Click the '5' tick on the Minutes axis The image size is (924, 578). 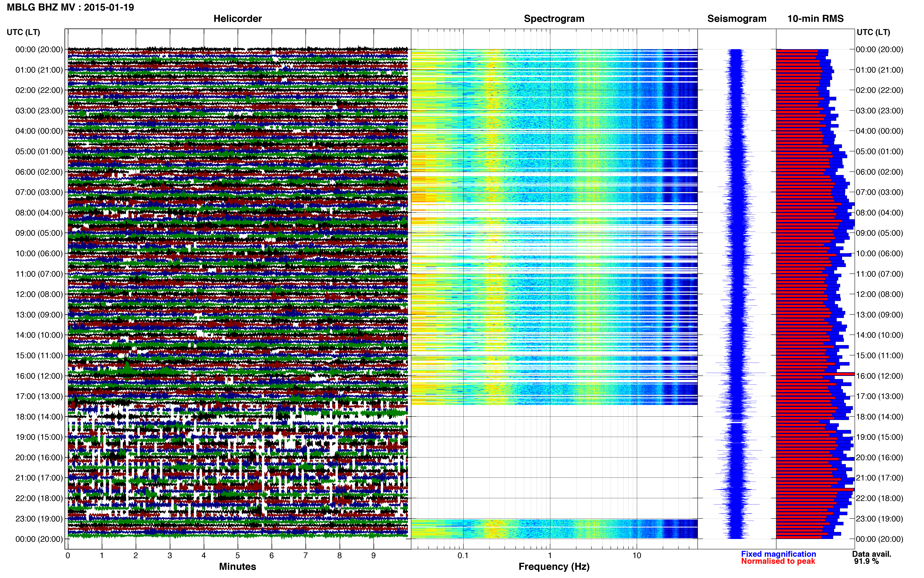tap(238, 555)
